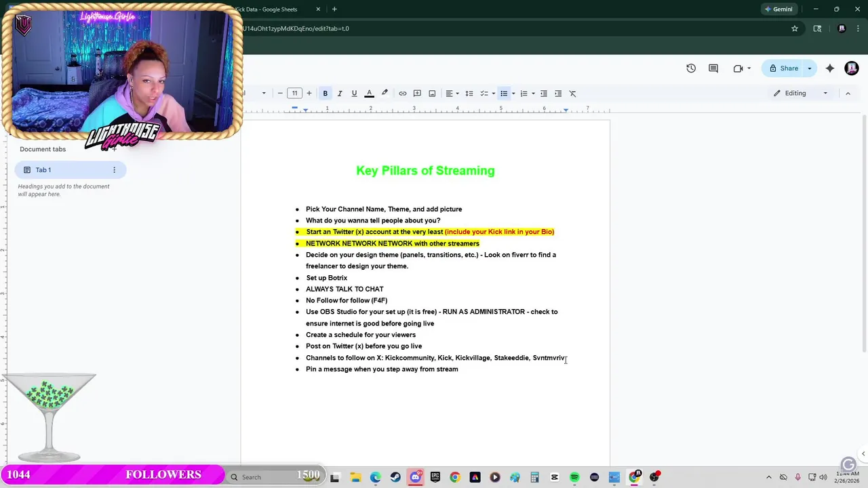
Task: Add a comment using the toolbar icon
Action: click(x=417, y=94)
